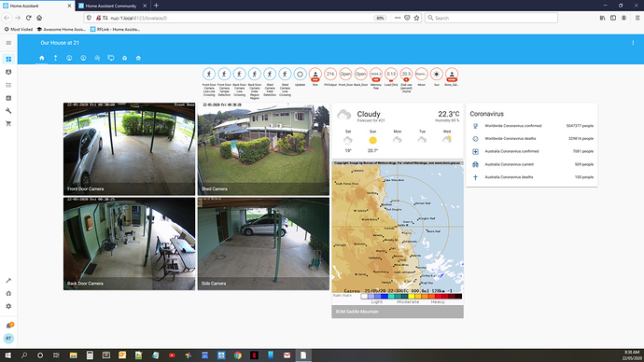Click Front Door Camera Line Crossing badge

pos(209,75)
